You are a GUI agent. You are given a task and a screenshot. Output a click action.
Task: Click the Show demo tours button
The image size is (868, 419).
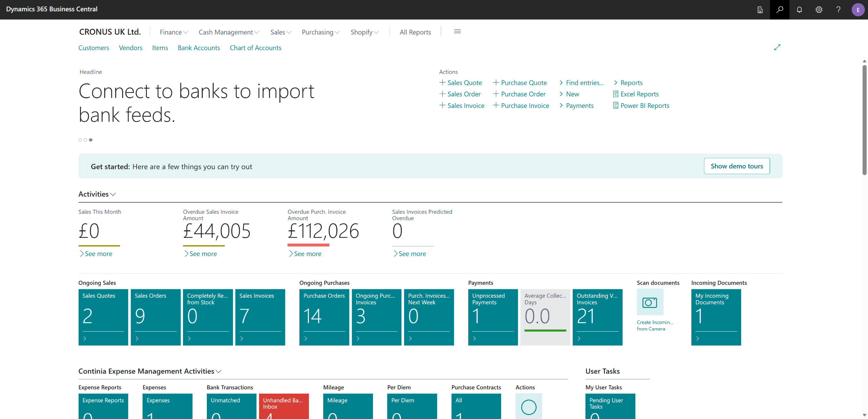[x=736, y=166]
